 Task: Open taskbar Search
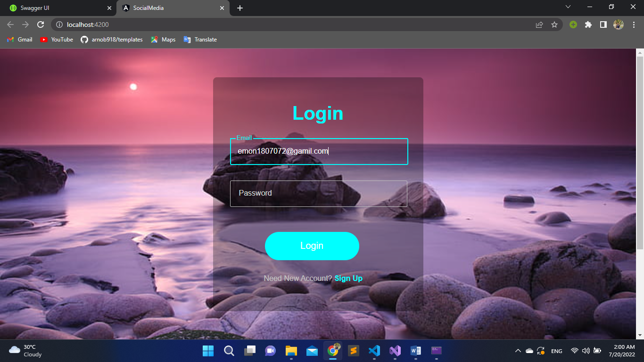[229, 351]
